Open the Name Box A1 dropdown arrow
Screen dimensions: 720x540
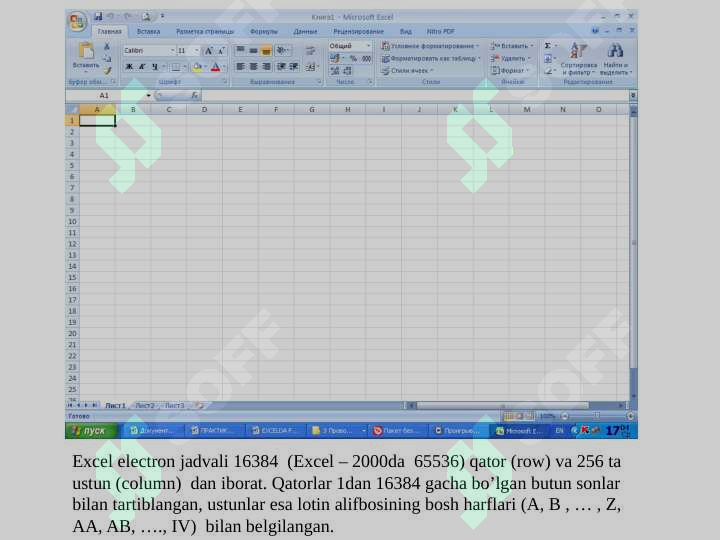coord(148,96)
